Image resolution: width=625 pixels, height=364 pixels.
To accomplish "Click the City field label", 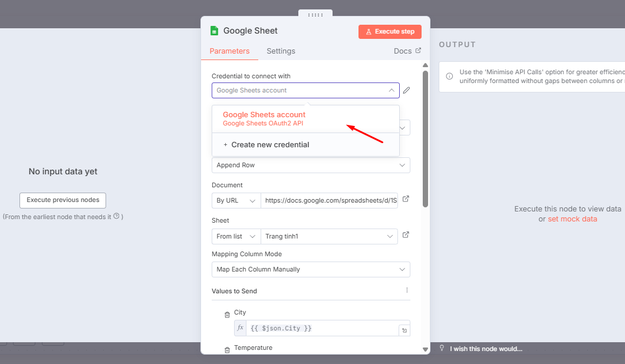I will pyautogui.click(x=240, y=312).
